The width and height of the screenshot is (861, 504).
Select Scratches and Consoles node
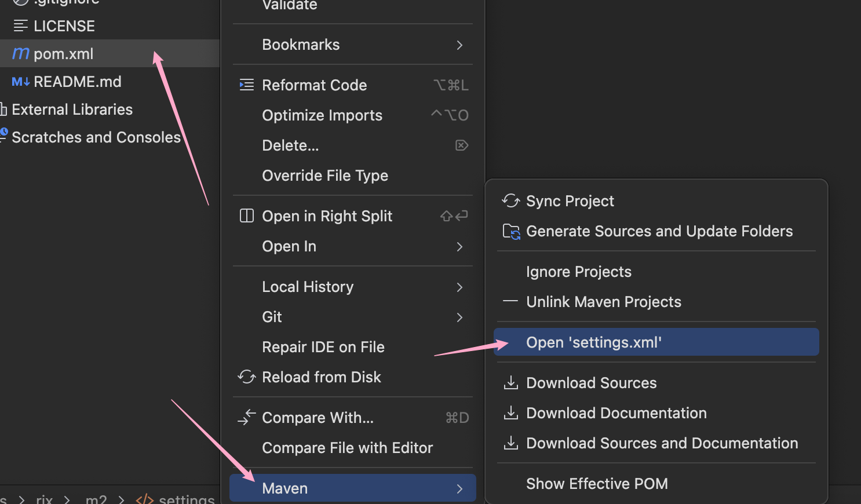pyautogui.click(x=110, y=137)
